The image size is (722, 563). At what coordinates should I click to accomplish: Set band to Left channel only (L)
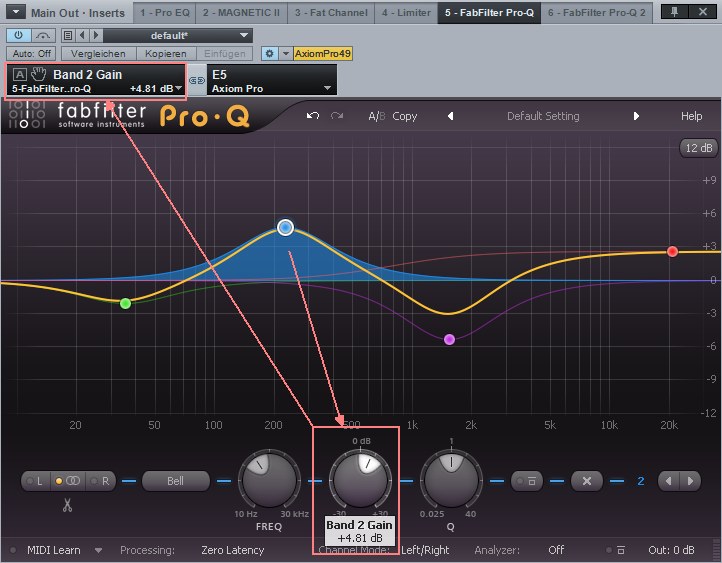click(x=35, y=481)
